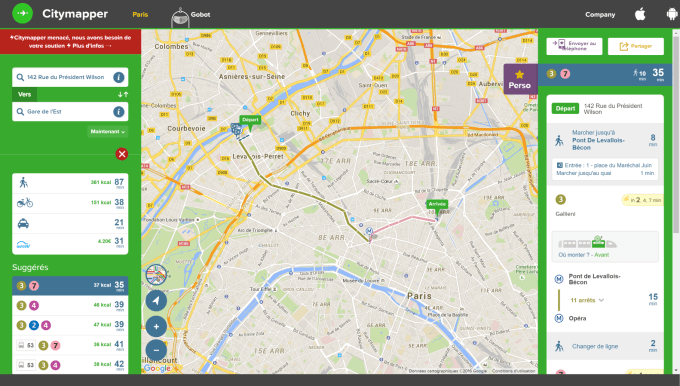This screenshot has width=680, height=386.
Task: Click the Partager share button
Action: tap(636, 46)
